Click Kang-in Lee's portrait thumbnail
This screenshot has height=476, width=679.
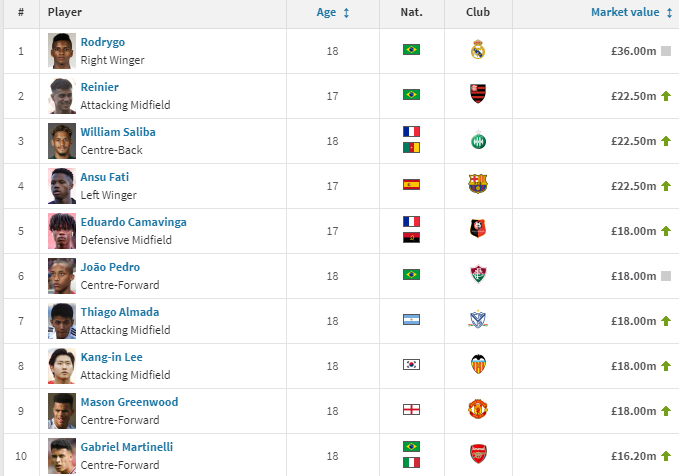coord(62,366)
